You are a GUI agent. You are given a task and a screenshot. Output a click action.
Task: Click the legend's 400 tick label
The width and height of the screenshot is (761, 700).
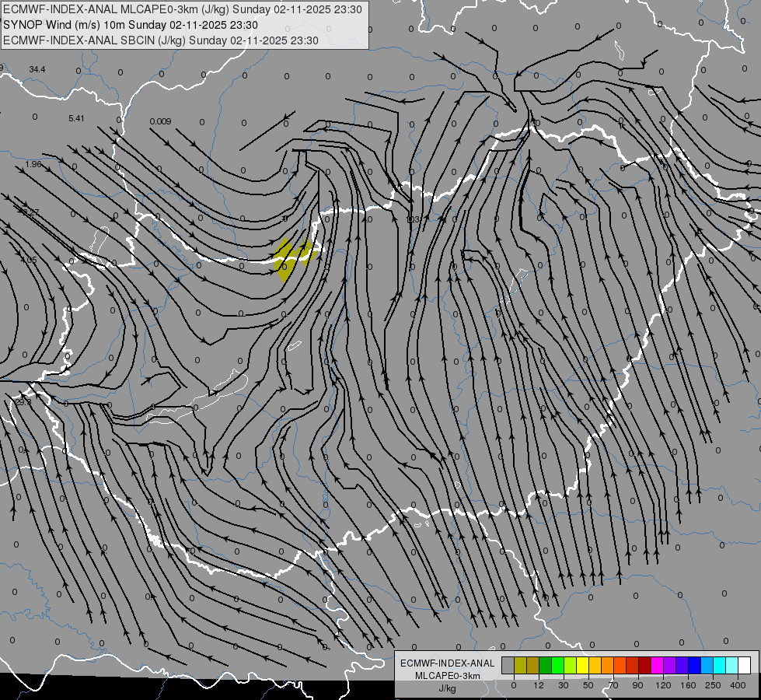pyautogui.click(x=738, y=685)
